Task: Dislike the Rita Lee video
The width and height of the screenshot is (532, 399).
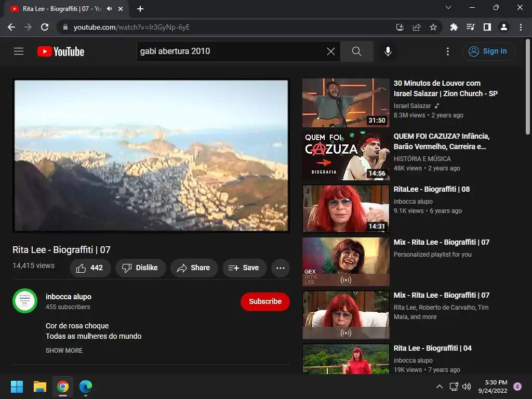Action: point(140,268)
